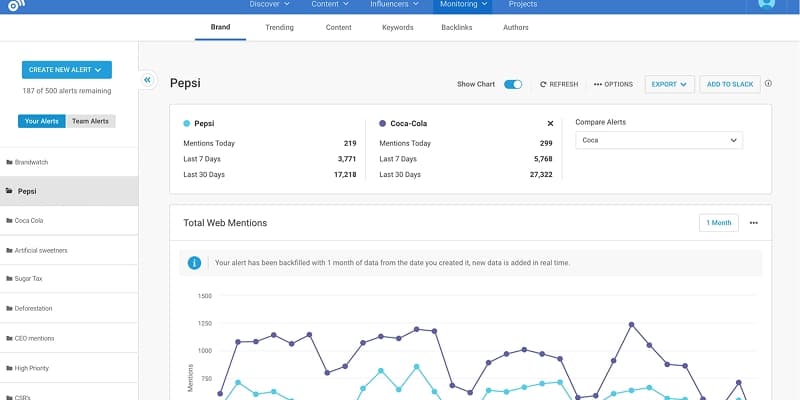Open the Deforestation alert
This screenshot has height=400, width=800.
tap(69, 309)
